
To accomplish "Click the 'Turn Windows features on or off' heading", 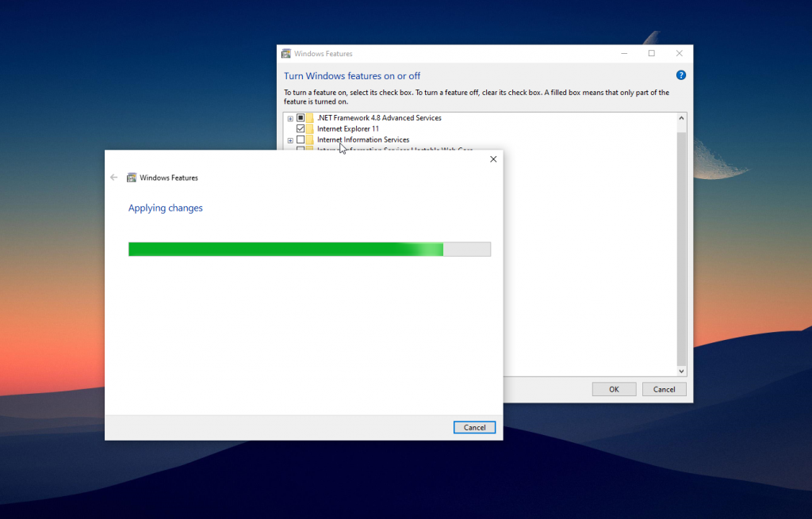I will [x=352, y=76].
